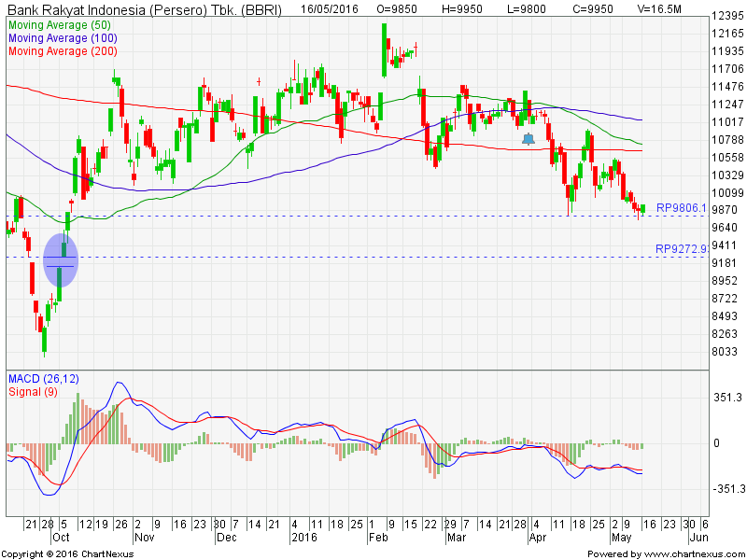Click the Nov month label on time axis
Viewport: 747px width, 560px height.
pyautogui.click(x=145, y=538)
